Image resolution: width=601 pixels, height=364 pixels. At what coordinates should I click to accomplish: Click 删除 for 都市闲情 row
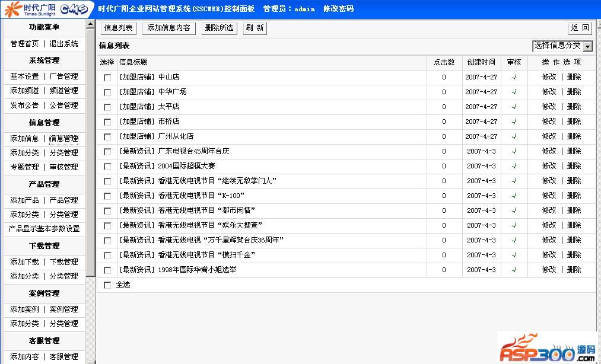point(574,210)
